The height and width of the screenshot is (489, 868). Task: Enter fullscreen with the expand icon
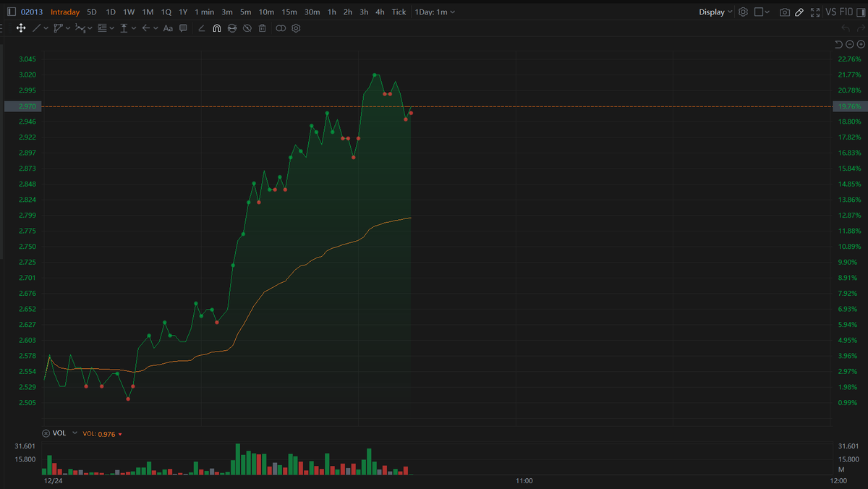point(815,12)
